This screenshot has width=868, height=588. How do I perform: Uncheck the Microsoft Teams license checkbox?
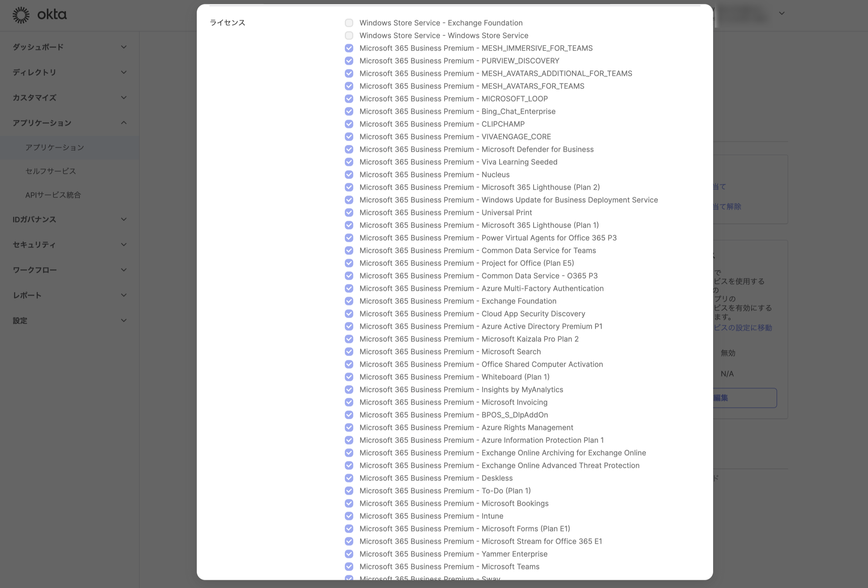coord(349,566)
